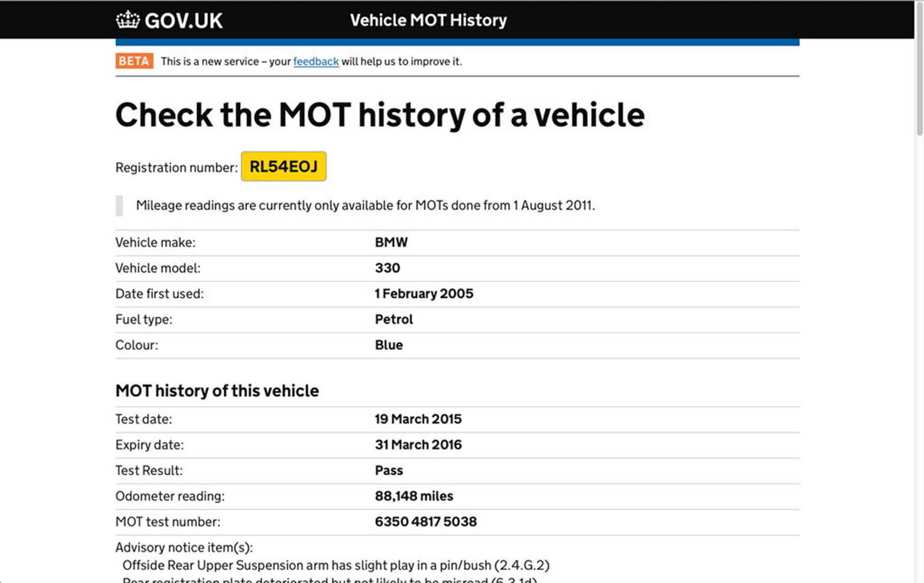Click the Pass test result value
Image resolution: width=924 pixels, height=583 pixels.
(x=389, y=470)
